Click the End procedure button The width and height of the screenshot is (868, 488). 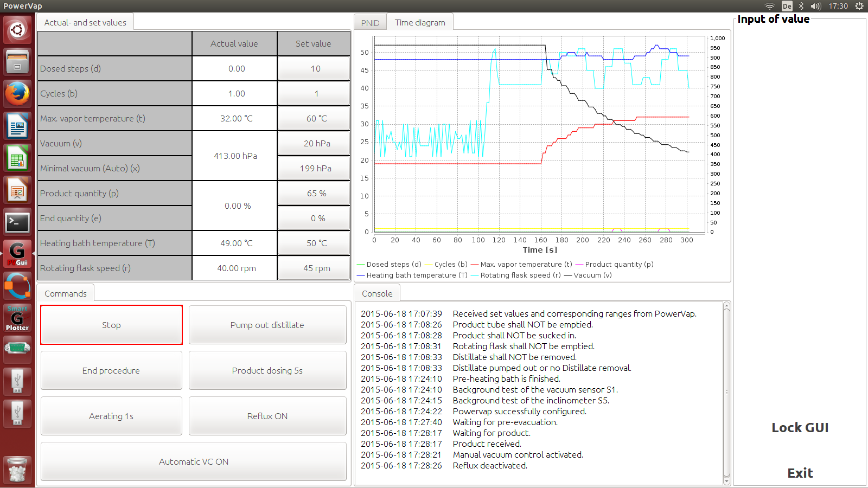111,370
